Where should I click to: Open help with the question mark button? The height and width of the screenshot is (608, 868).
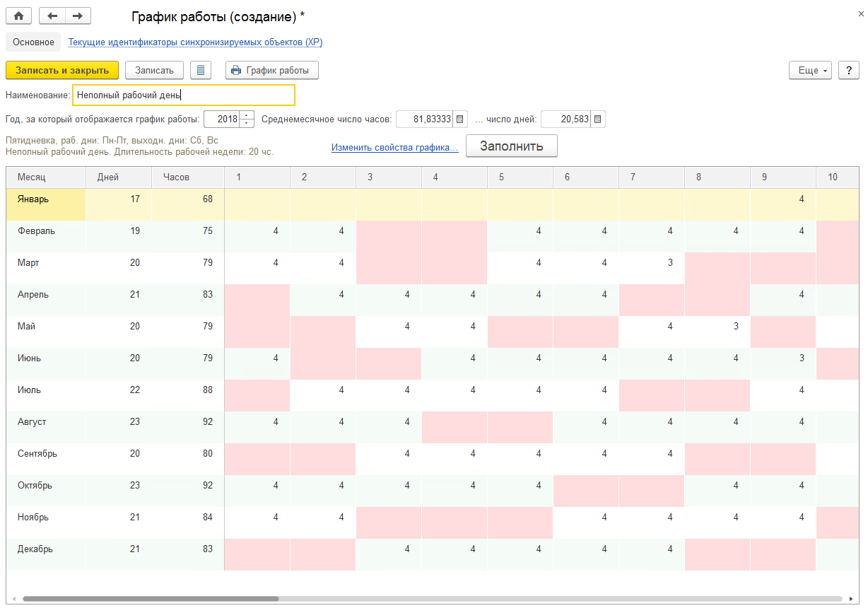[x=848, y=70]
